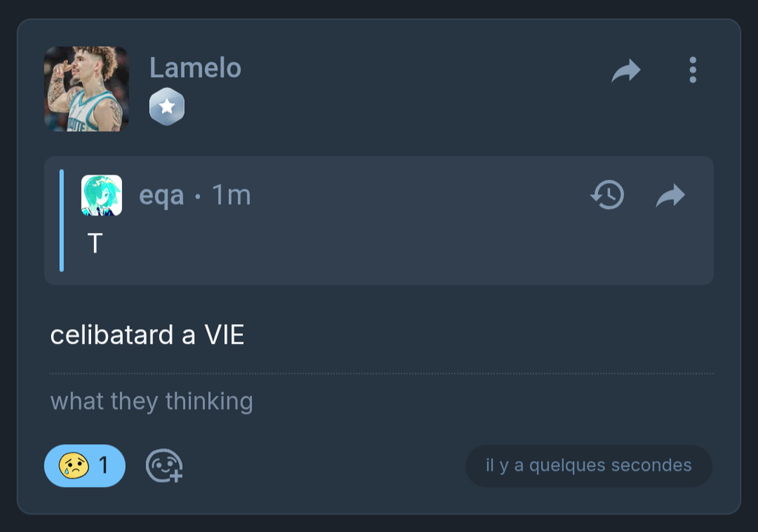Open Lamelo's profile picture
Viewport: 758px width, 532px height.
coord(86,89)
